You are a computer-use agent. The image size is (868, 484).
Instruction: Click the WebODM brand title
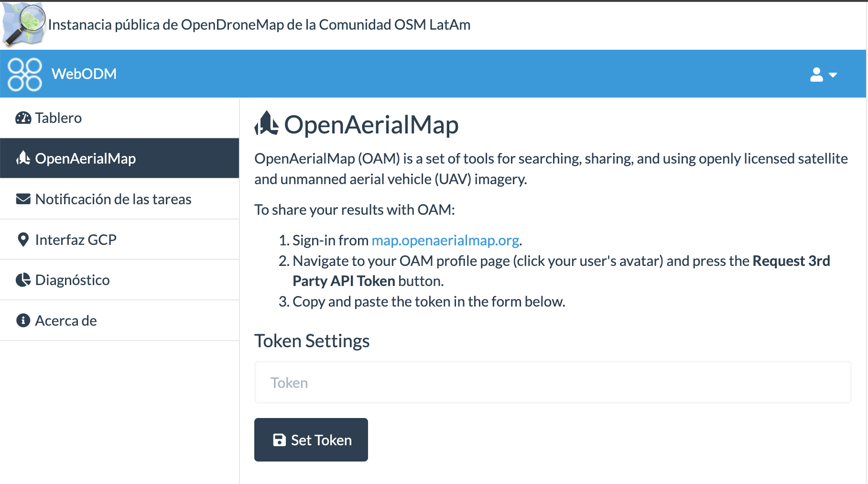[84, 74]
